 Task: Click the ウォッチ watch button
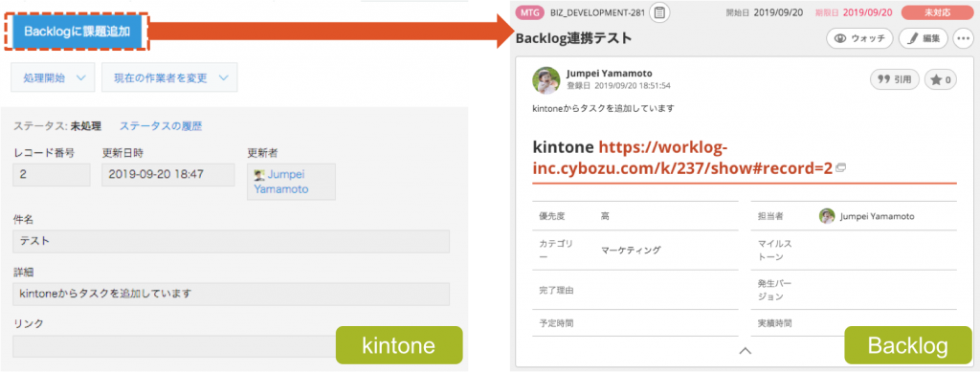[x=859, y=38]
